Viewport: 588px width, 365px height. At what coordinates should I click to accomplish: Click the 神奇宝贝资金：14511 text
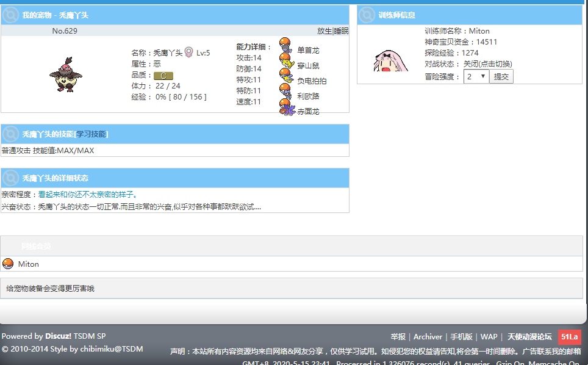pos(461,42)
